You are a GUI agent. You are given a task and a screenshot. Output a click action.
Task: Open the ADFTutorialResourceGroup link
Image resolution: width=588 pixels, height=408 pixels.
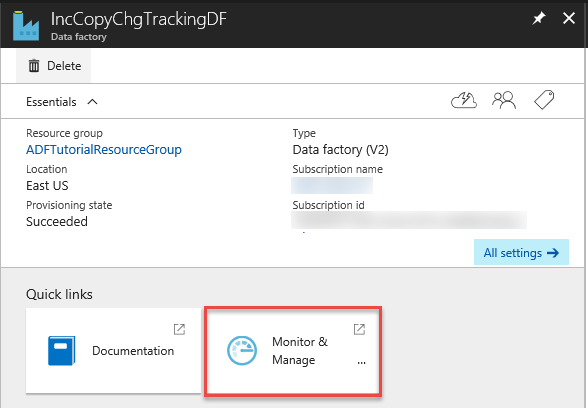[x=104, y=150]
